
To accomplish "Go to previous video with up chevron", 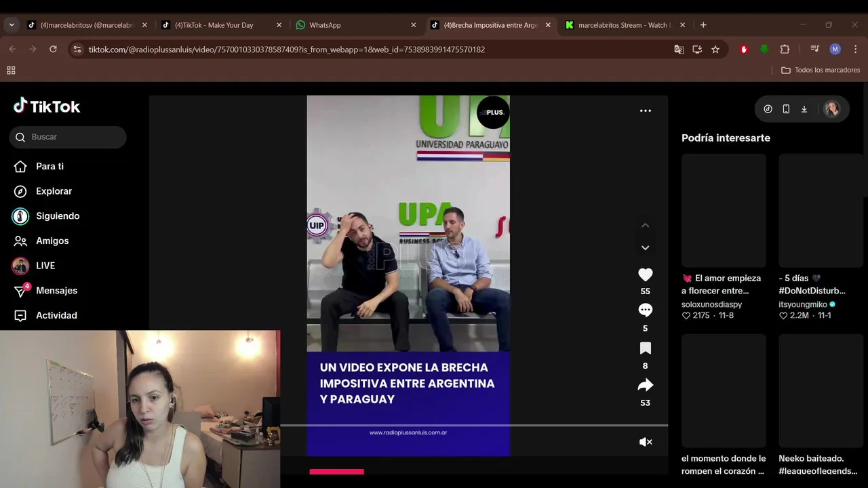I will [x=645, y=225].
